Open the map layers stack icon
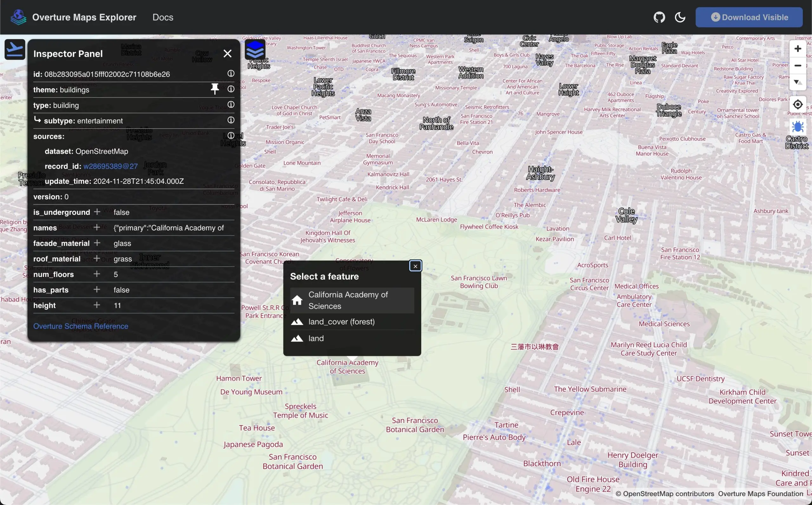This screenshot has height=505, width=812. tap(255, 50)
